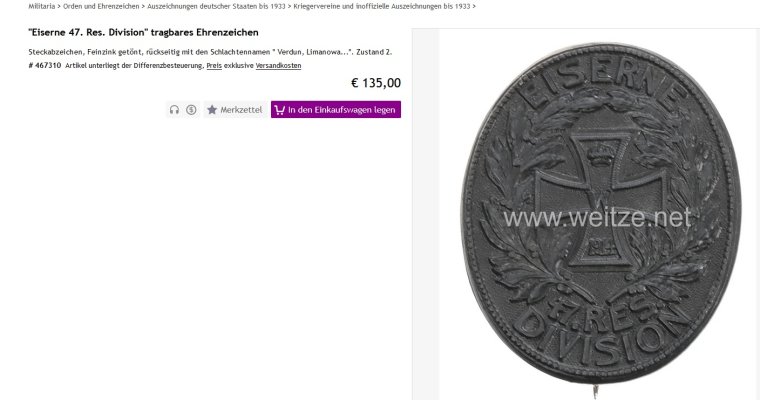760x400 pixels.
Task: Open Kriegervereine und inoffizielle Auszeichnungen breadcrumb
Action: tap(382, 6)
